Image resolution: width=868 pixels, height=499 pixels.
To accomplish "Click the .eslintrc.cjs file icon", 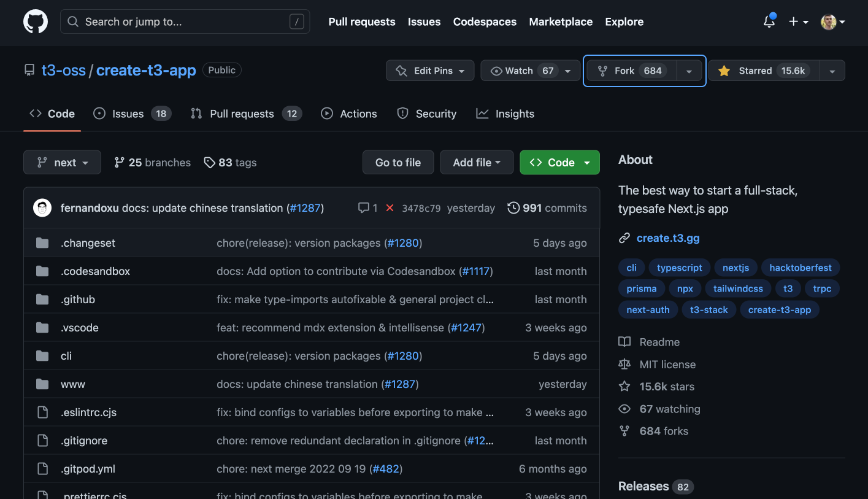I will click(x=42, y=412).
